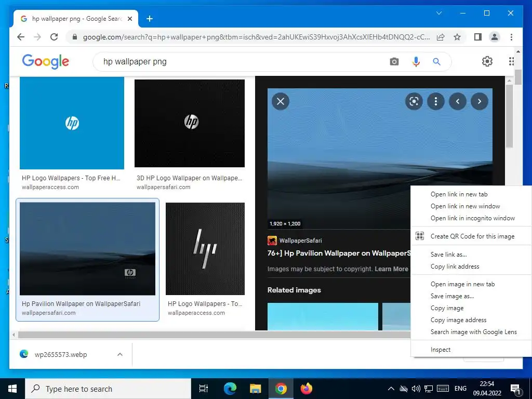Launch Firefox from the taskbar
Viewport: 532px width, 399px height.
coord(307,389)
